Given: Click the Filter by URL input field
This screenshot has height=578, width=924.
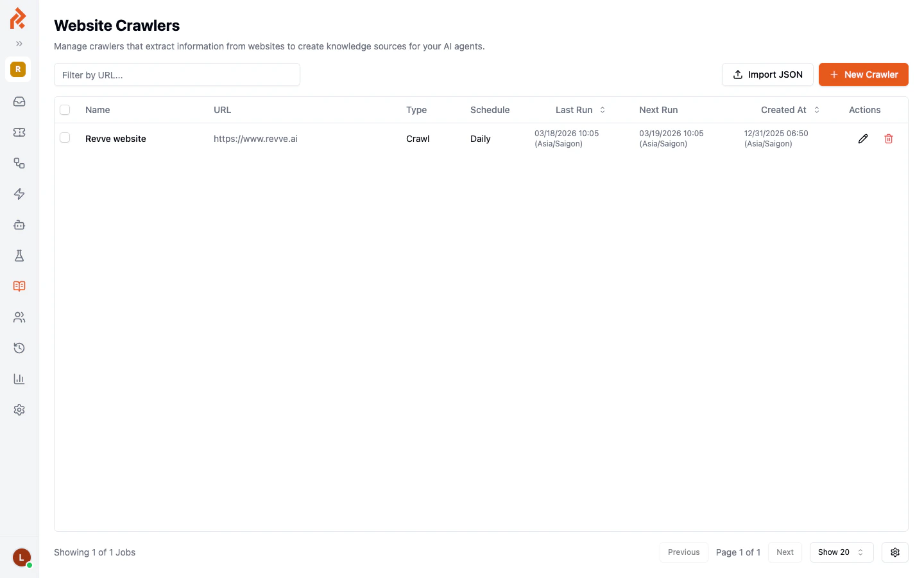Looking at the screenshot, I should coord(177,74).
